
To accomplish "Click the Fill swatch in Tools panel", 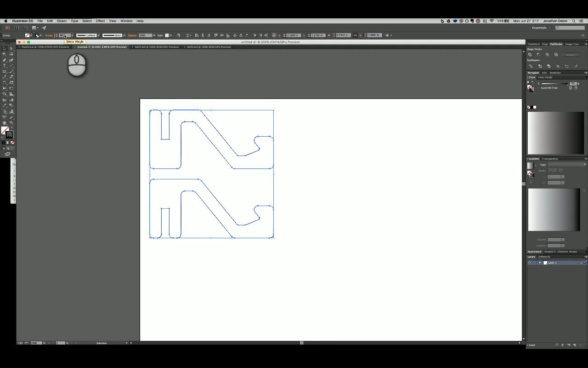I will pyautogui.click(x=5, y=131).
